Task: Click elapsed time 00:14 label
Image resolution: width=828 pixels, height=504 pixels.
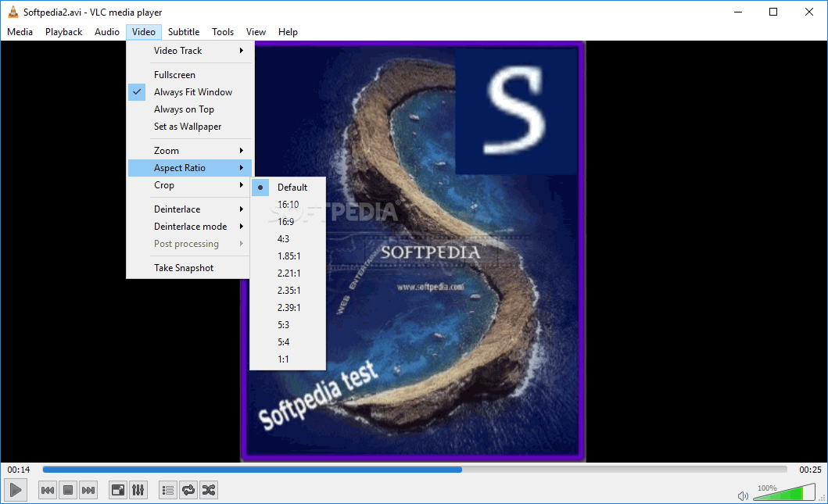Action: [x=19, y=469]
